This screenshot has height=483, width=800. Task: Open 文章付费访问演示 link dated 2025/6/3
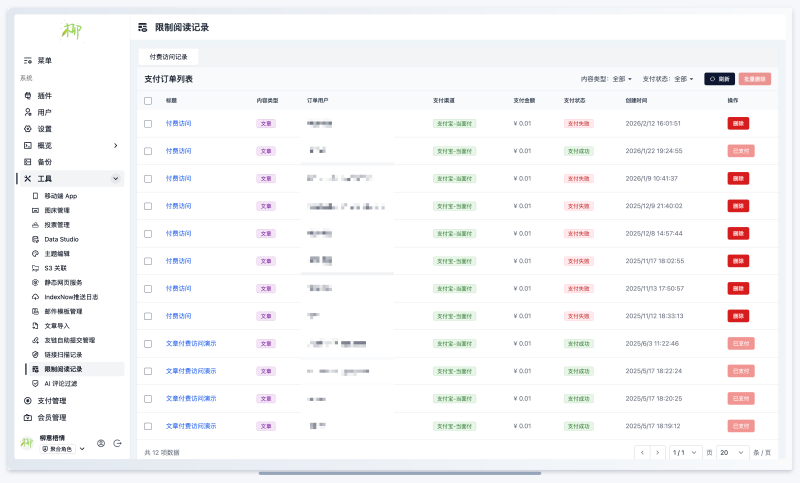[191, 344]
